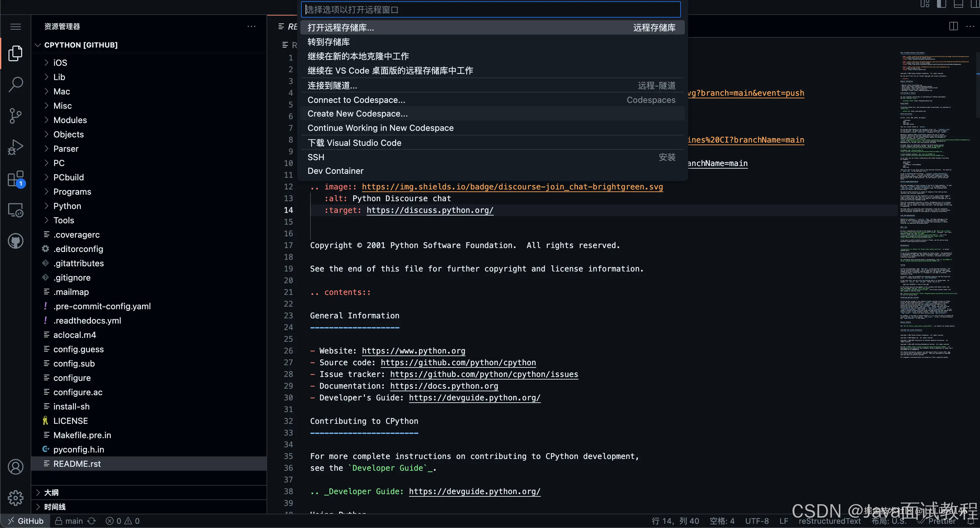Change indentation via 空格: 4
980x528 pixels.
[722, 521]
